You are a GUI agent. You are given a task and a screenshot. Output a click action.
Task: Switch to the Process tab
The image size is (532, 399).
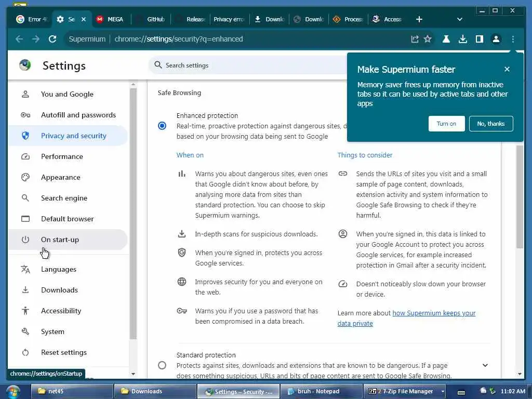tap(349, 19)
